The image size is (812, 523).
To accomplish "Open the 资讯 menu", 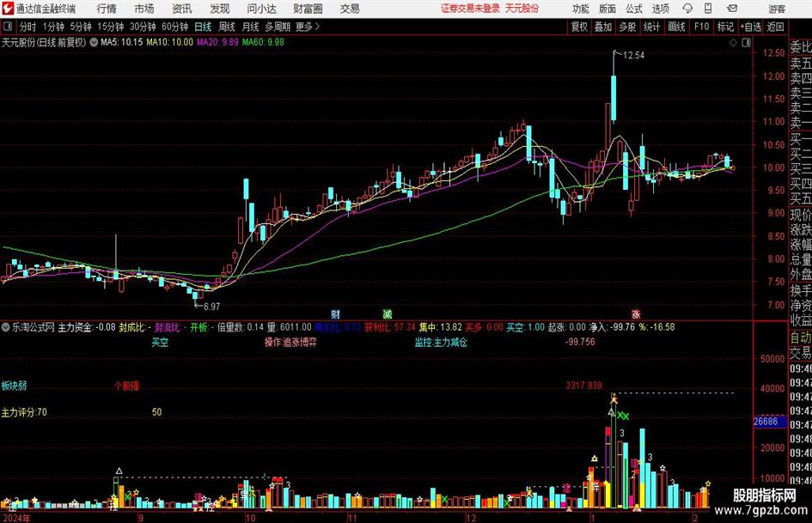I will point(182,9).
